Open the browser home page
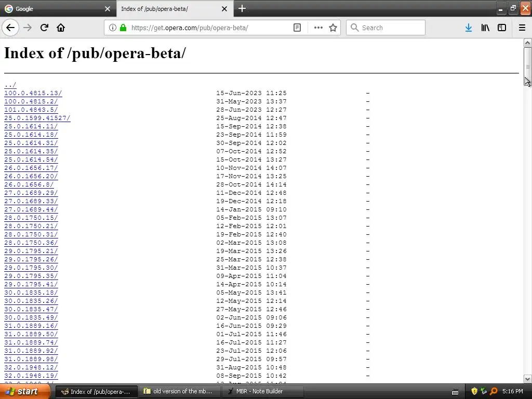Screen dimensions: 532x399 click(x=61, y=28)
